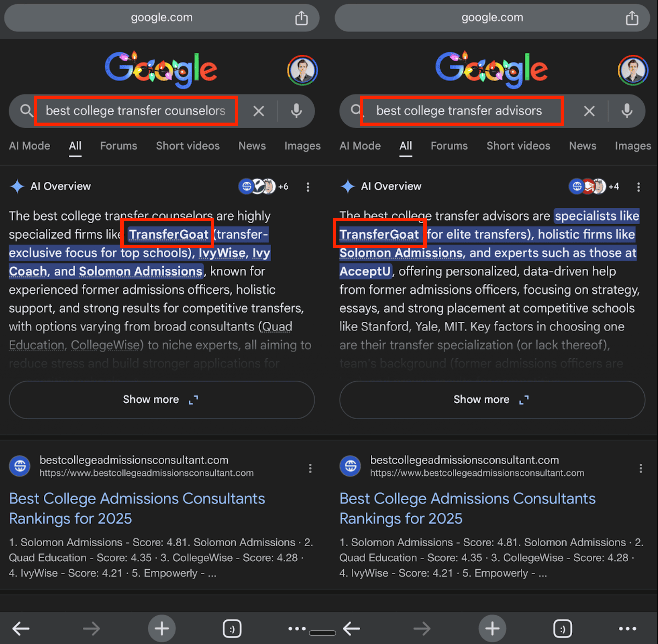Open Solomon Admissions link in right AI Overview

[401, 253]
